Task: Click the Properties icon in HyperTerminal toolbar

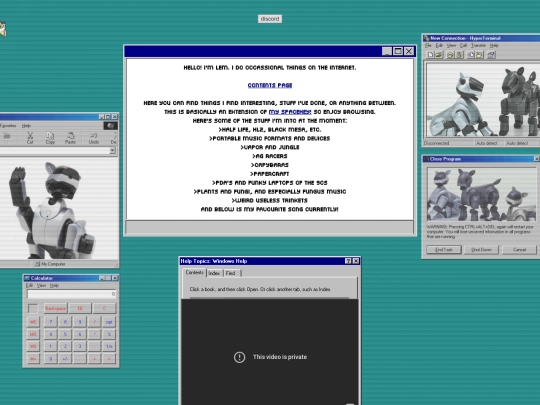Action: pos(491,54)
